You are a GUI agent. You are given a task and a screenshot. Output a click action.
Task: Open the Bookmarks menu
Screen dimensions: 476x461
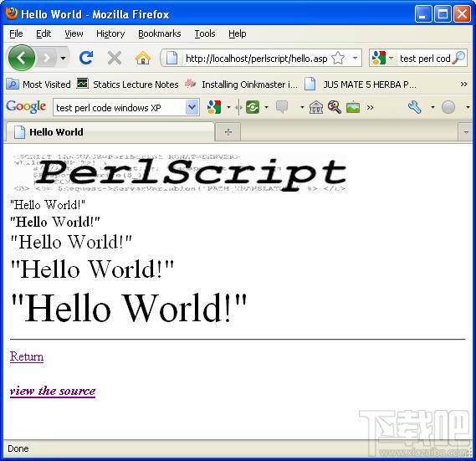pyautogui.click(x=160, y=33)
